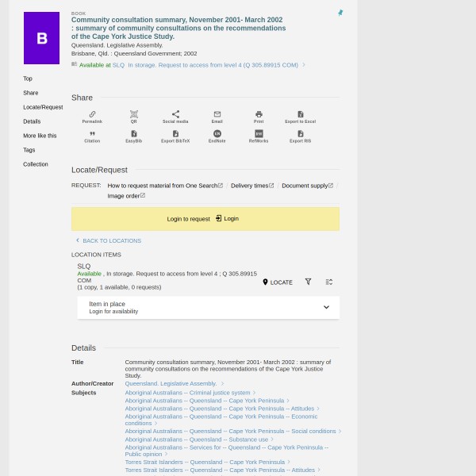Export record to Excel

pos(300,117)
